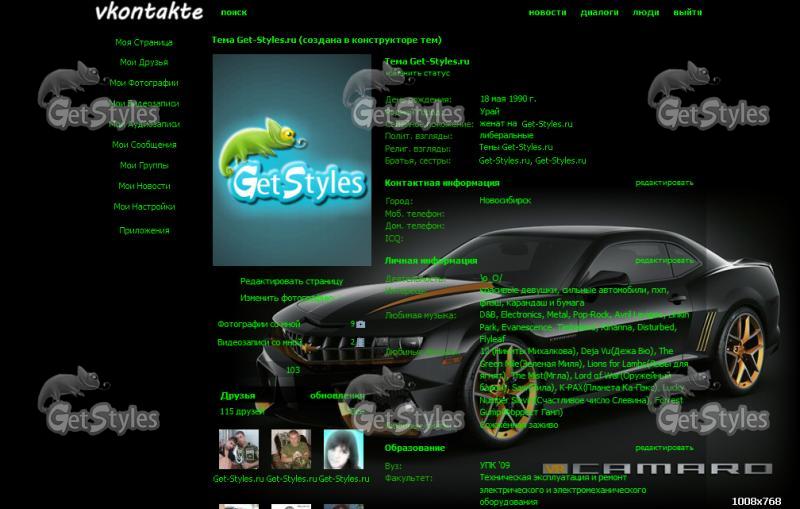Click the изменить статус link

click(417, 73)
